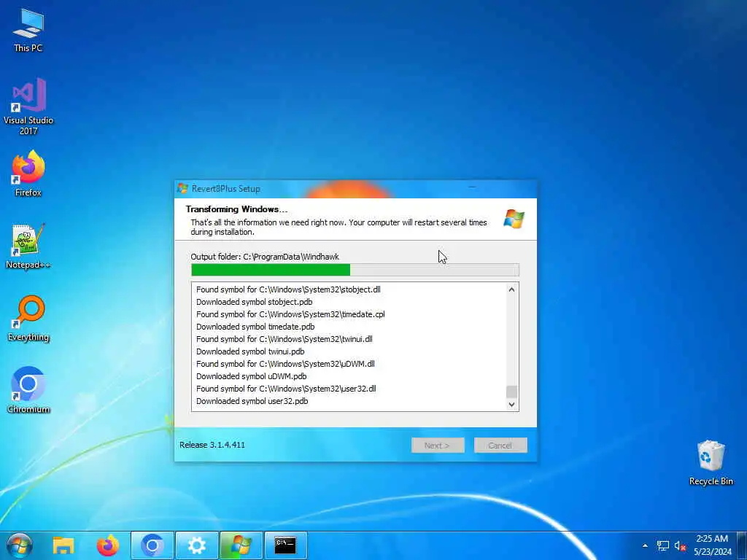The height and width of the screenshot is (560, 747).
Task: Open Firefox desktop shortcut
Action: click(x=28, y=174)
